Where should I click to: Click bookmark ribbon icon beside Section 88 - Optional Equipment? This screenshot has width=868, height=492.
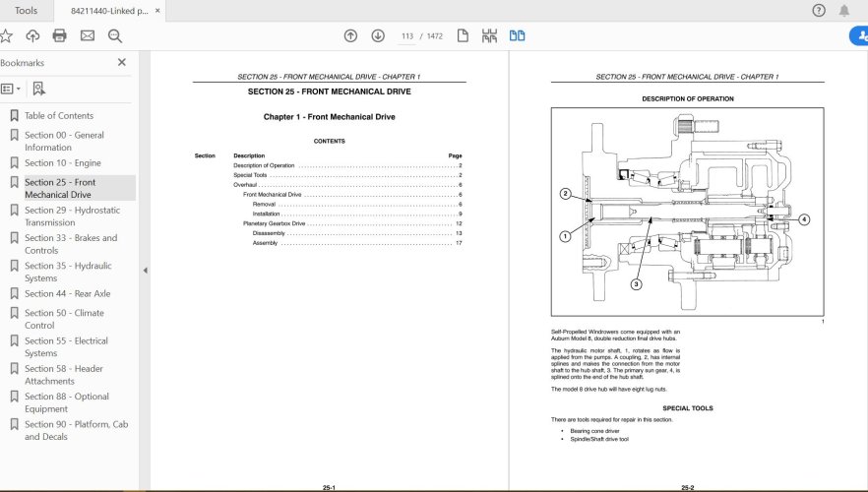pos(15,397)
